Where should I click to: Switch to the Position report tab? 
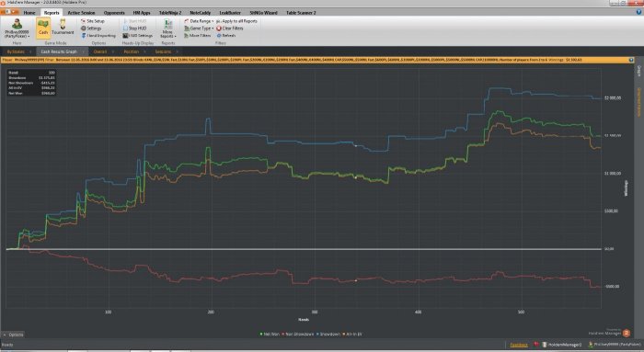pos(131,51)
